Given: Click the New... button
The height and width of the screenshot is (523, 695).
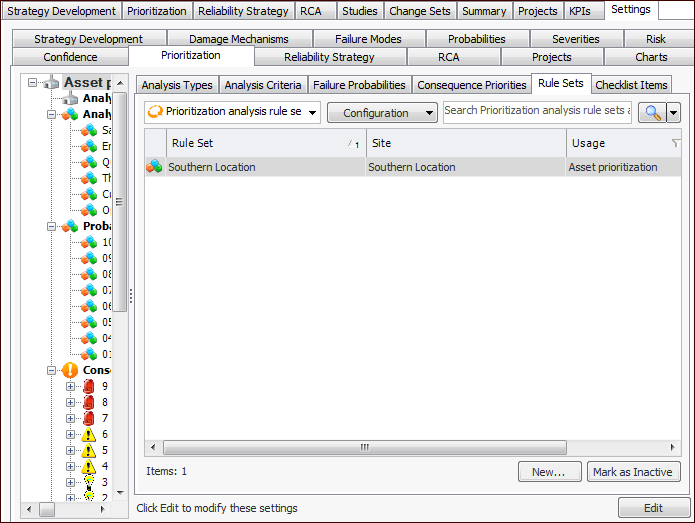Looking at the screenshot, I should [549, 472].
